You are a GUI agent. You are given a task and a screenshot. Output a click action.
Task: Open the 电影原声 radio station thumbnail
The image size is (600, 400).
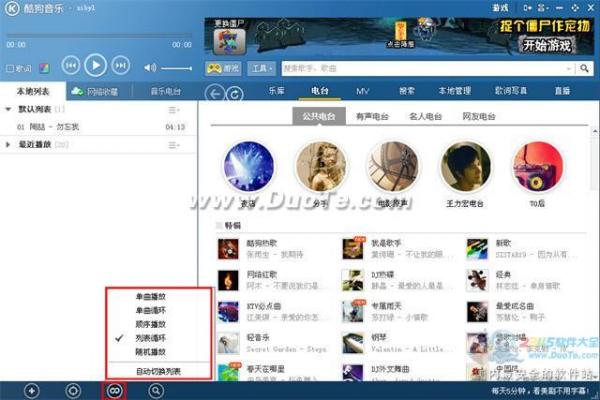[393, 166]
